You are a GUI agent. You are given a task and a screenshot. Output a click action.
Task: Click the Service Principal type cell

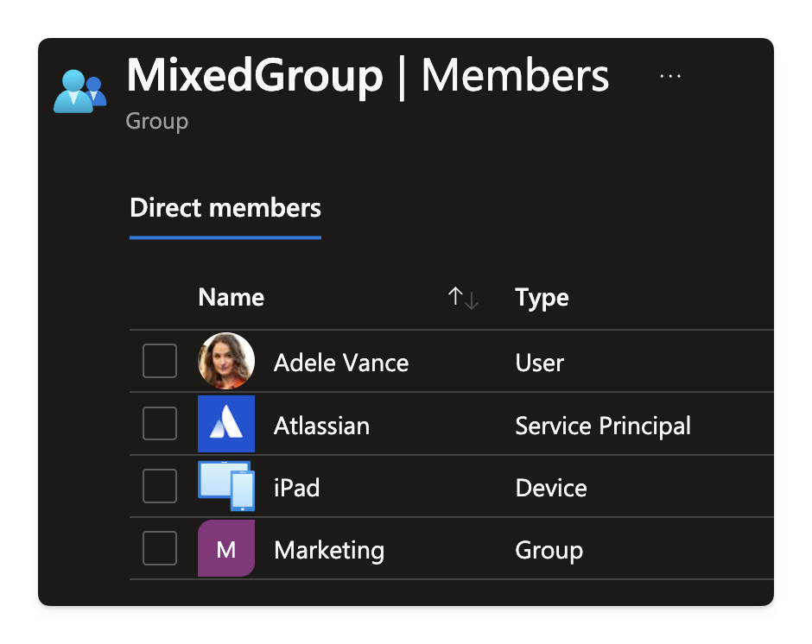click(603, 426)
